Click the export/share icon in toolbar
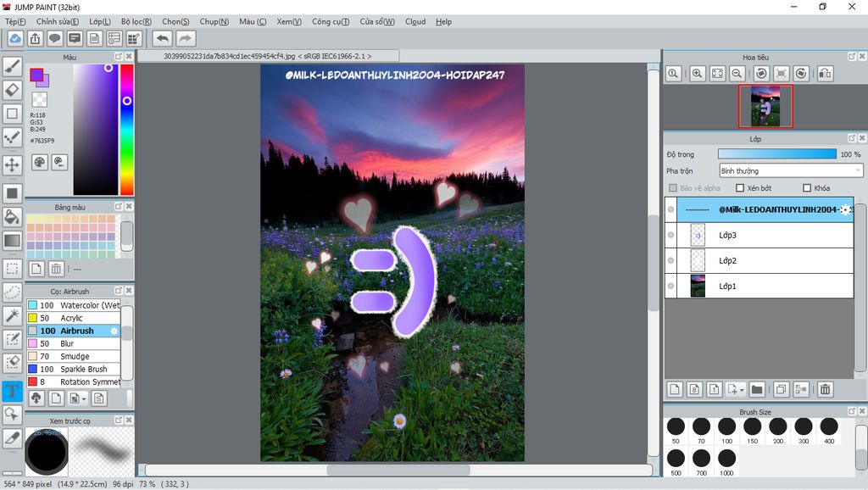The height and width of the screenshot is (490, 868). coord(36,38)
